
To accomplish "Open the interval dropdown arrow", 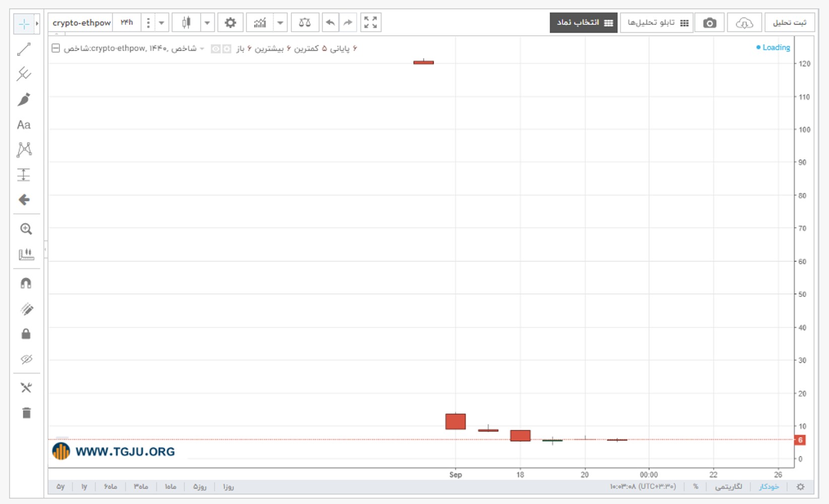I will point(161,23).
